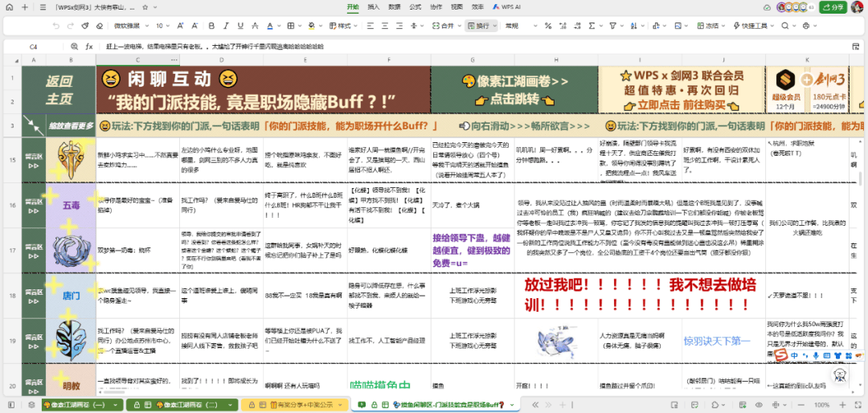Click the name box showing C4
Image resolution: width=868 pixels, height=413 pixels.
[x=33, y=47]
